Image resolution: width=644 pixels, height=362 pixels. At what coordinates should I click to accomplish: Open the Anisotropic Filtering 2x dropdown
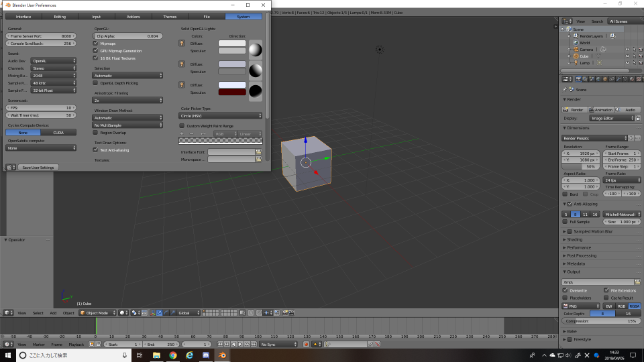pos(127,100)
